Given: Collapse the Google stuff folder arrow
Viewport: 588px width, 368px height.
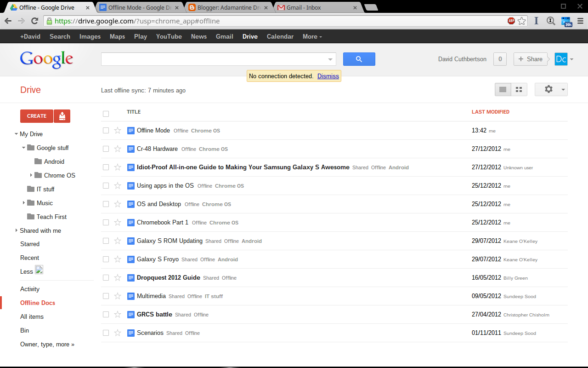Looking at the screenshot, I should [x=23, y=148].
